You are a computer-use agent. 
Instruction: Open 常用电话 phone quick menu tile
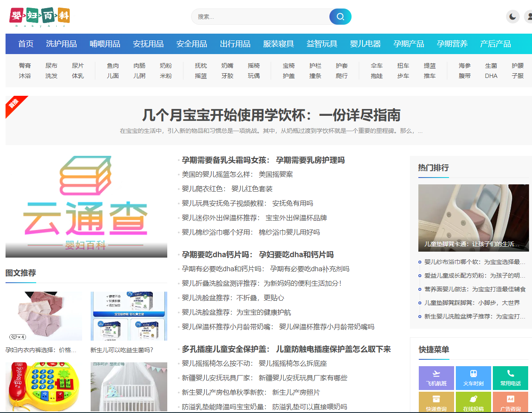point(510,378)
